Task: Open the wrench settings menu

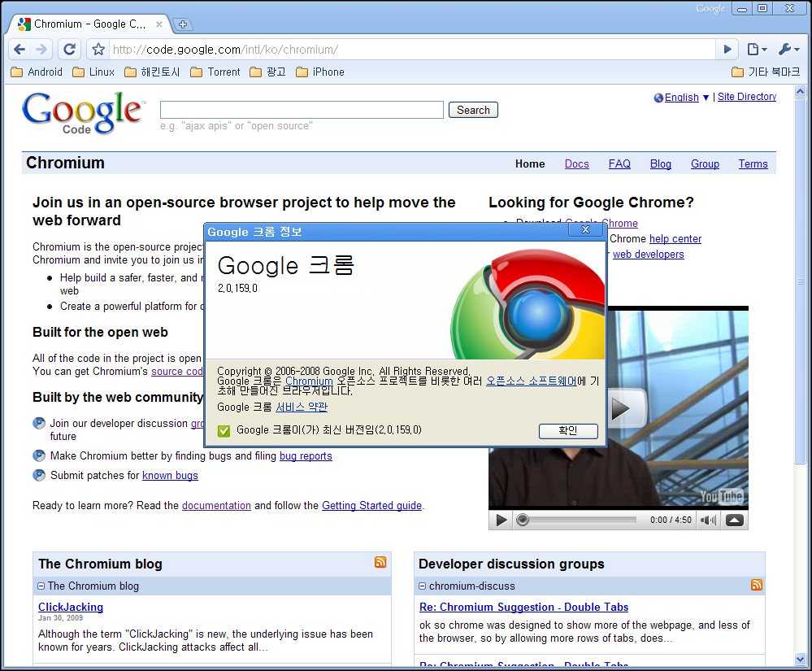Action: coord(788,50)
